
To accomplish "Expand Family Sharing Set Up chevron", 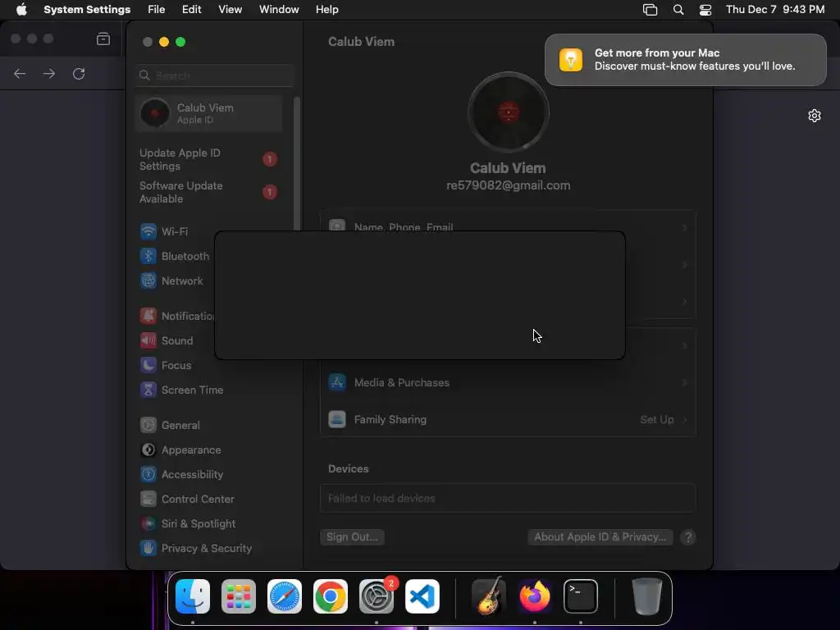I will click(x=685, y=419).
